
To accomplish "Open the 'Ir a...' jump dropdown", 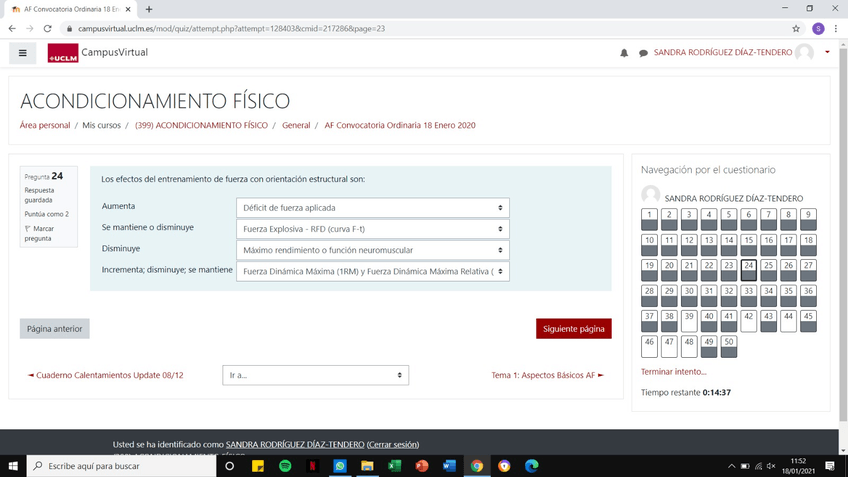I will 315,375.
